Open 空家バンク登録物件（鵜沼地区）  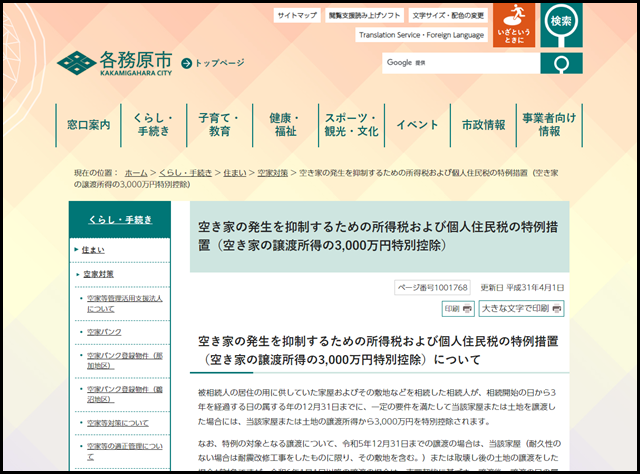124,394
